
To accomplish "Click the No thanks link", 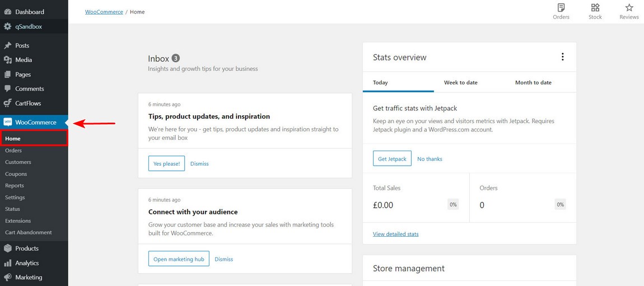I will (430, 159).
